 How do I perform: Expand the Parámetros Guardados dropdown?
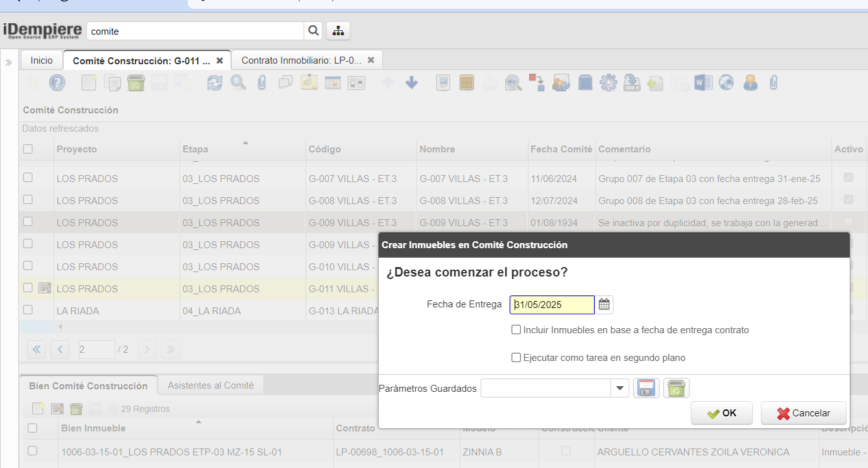620,389
